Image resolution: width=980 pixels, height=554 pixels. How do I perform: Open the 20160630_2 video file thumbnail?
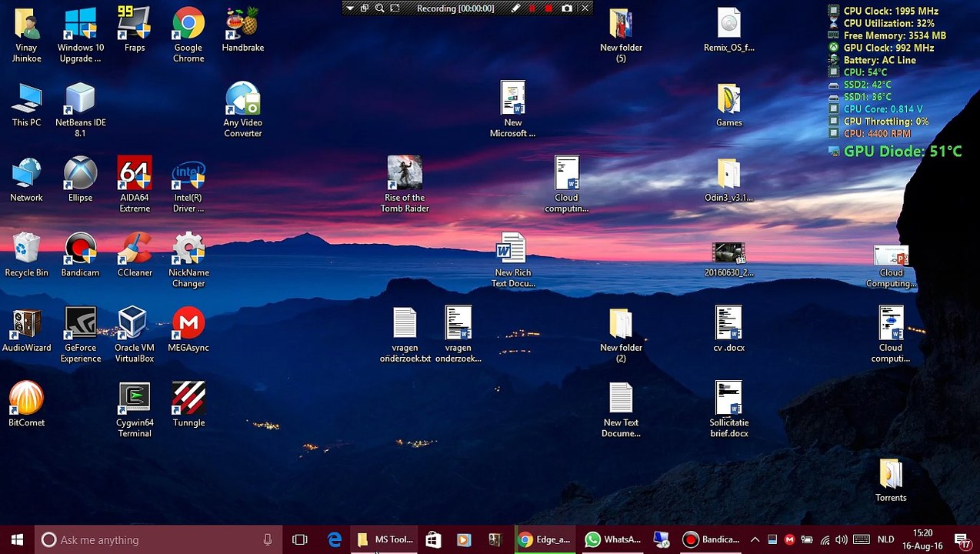(728, 259)
